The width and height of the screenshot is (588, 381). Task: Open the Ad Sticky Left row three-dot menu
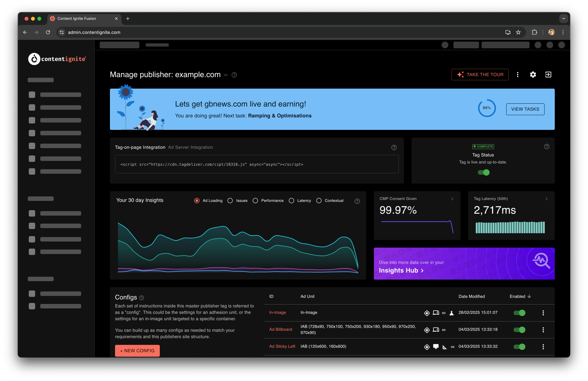pos(543,347)
